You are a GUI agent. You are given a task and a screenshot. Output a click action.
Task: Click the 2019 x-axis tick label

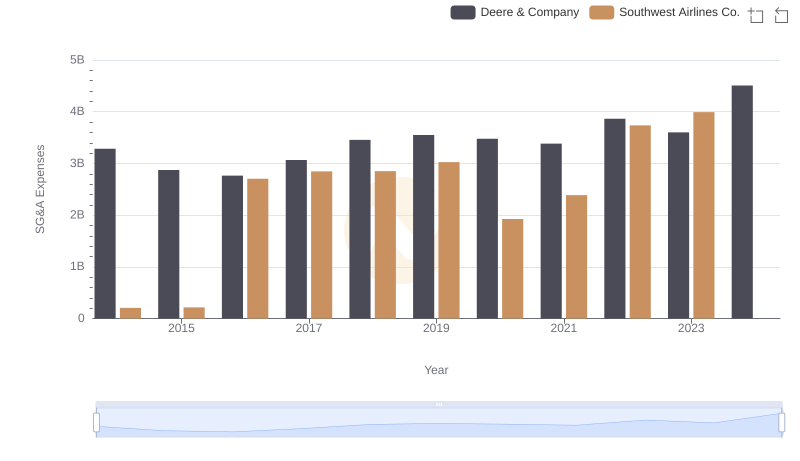pyautogui.click(x=436, y=328)
